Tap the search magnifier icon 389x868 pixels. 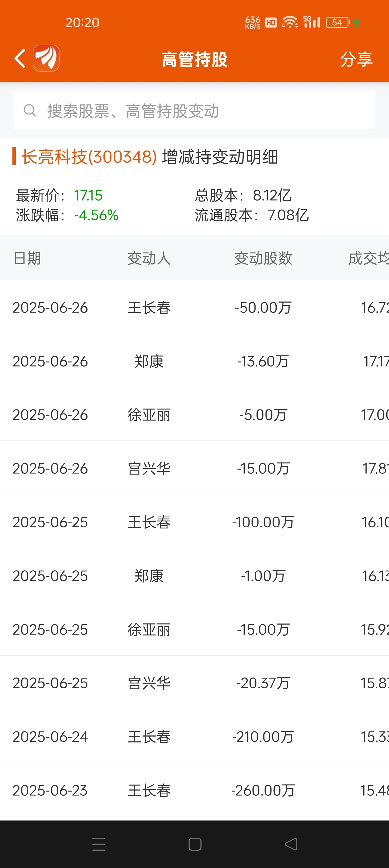click(30, 110)
